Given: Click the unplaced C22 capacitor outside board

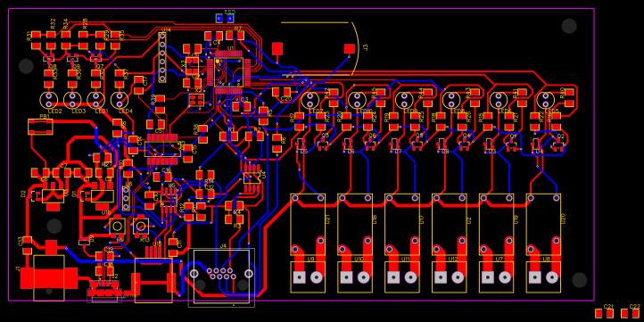Looking at the screenshot, I should pyautogui.click(x=630, y=313).
